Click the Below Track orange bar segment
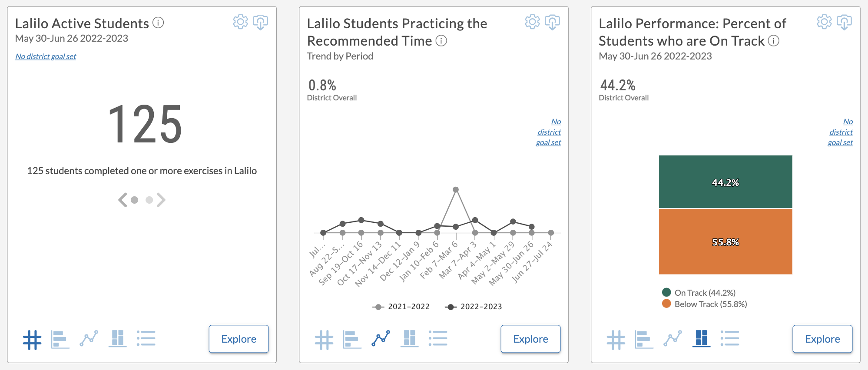 click(x=725, y=241)
